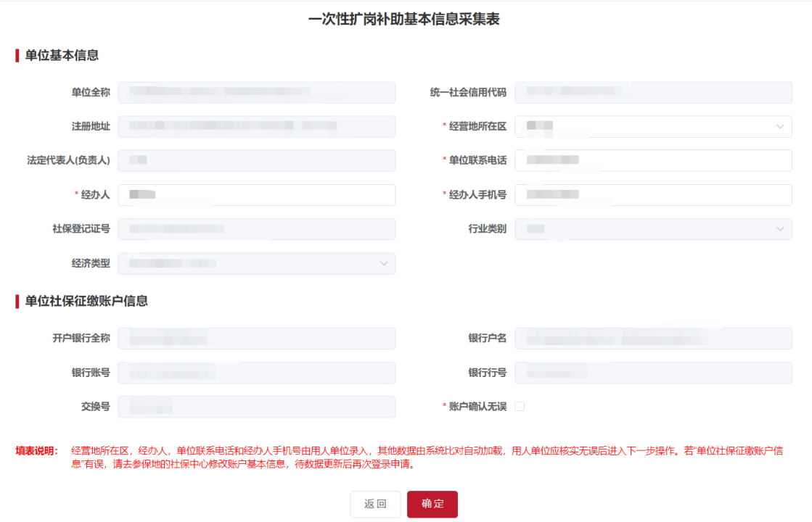The width and height of the screenshot is (812, 522).
Task: Click the 注册地址 address field
Action: 256,126
